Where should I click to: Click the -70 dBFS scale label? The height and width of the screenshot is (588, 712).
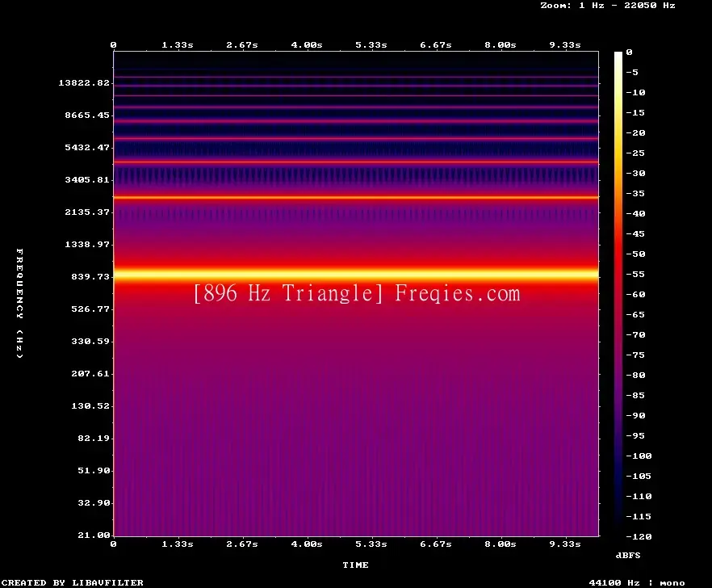click(635, 335)
